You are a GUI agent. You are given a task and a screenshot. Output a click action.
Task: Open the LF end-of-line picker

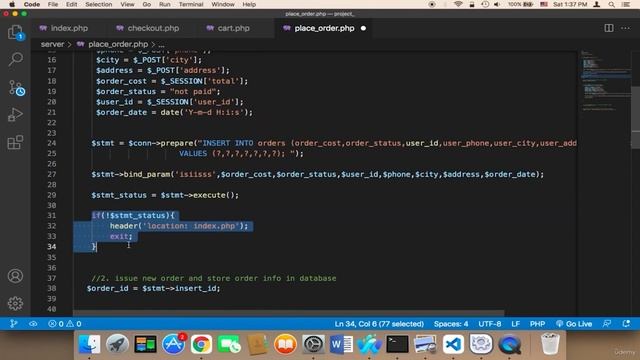(x=516, y=324)
